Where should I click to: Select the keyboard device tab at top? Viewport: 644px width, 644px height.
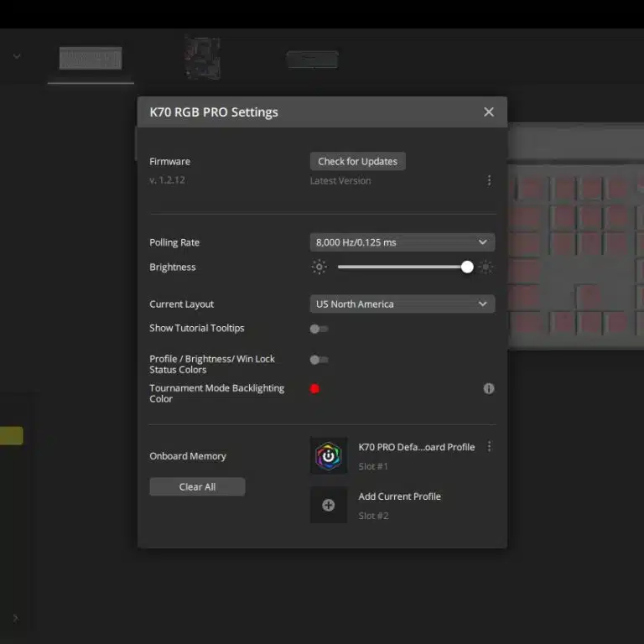click(91, 58)
